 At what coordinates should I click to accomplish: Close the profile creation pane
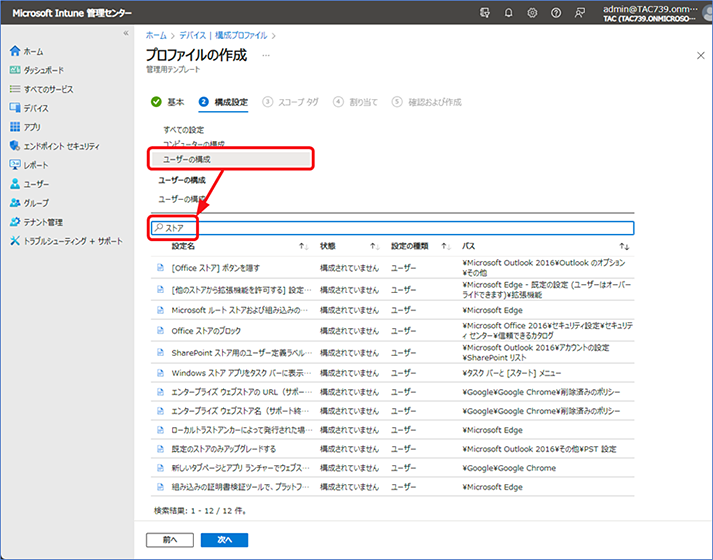point(700,55)
